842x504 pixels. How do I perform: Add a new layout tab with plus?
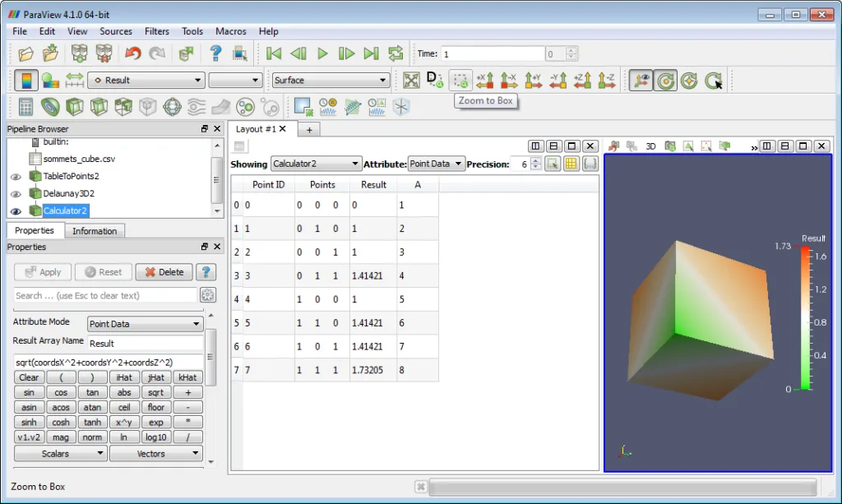pos(309,129)
